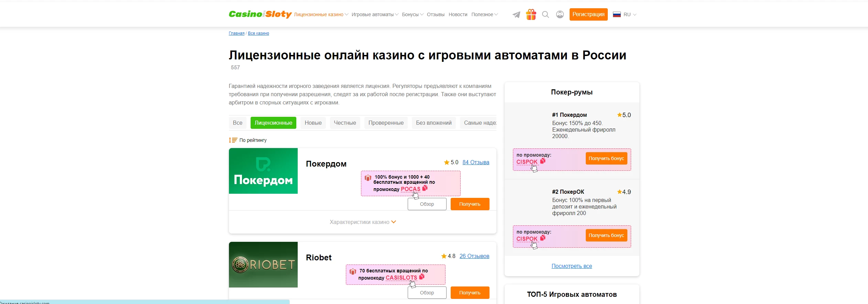The width and height of the screenshot is (868, 304).
Task: Open the По рейтингу sorting option
Action: [x=253, y=140]
